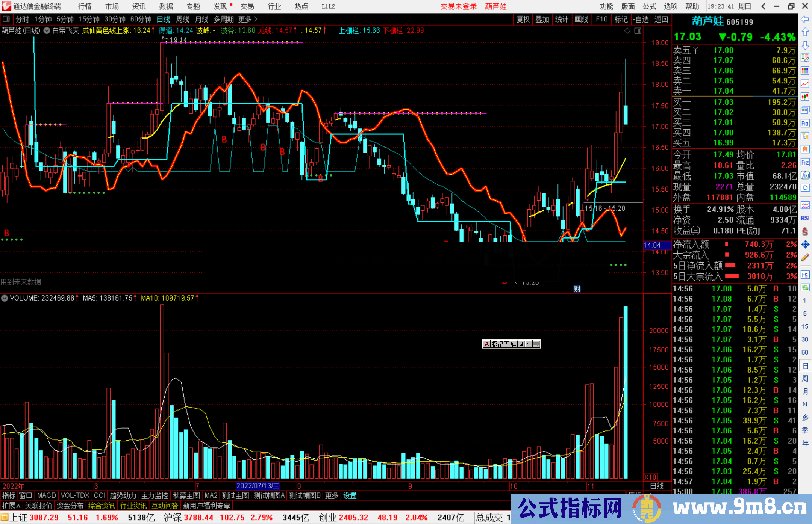
Task: Toggle diamond marker icon above chart
Action: 627,31
